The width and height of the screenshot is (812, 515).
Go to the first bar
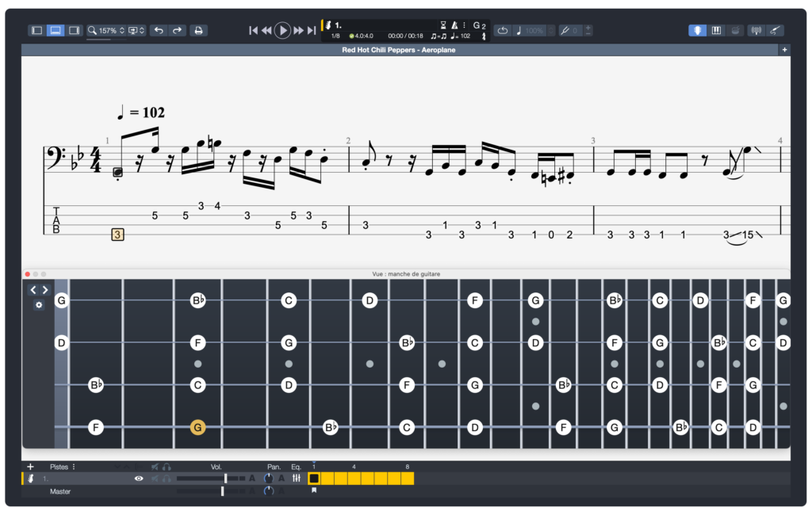click(253, 31)
